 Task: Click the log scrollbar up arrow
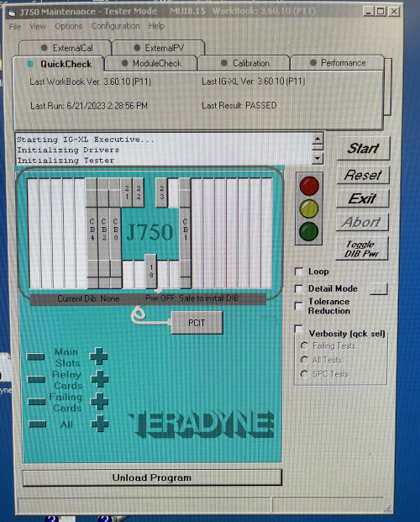click(318, 139)
